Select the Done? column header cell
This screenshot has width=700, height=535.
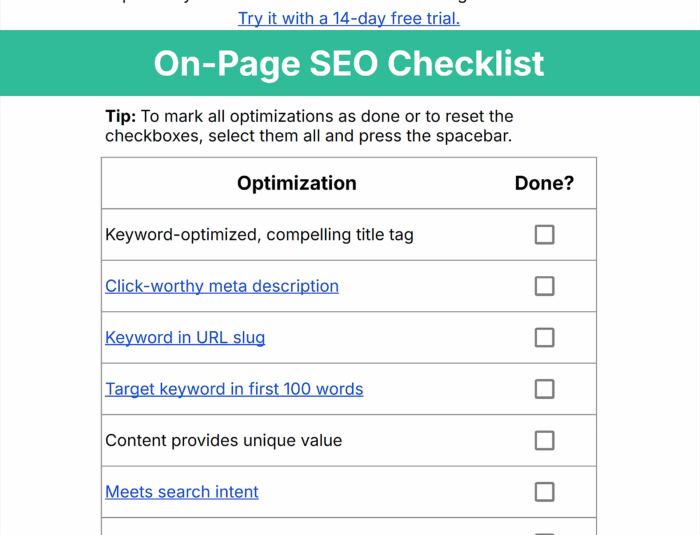(x=544, y=183)
